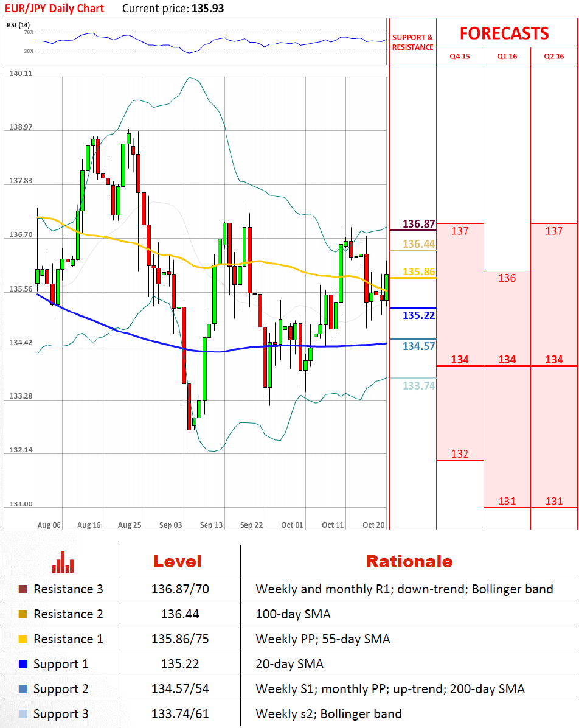Click the Support 2 steel-blue swatch
The image size is (579, 728).
point(23,689)
